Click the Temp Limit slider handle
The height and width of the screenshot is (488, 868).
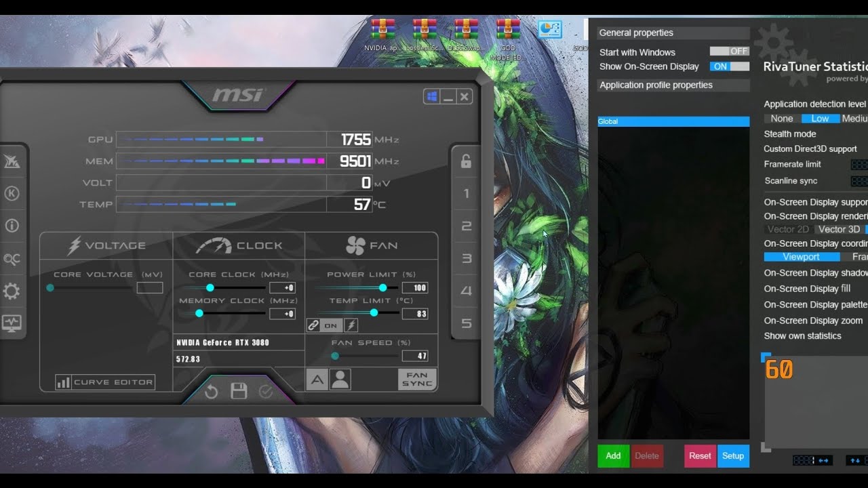(374, 313)
